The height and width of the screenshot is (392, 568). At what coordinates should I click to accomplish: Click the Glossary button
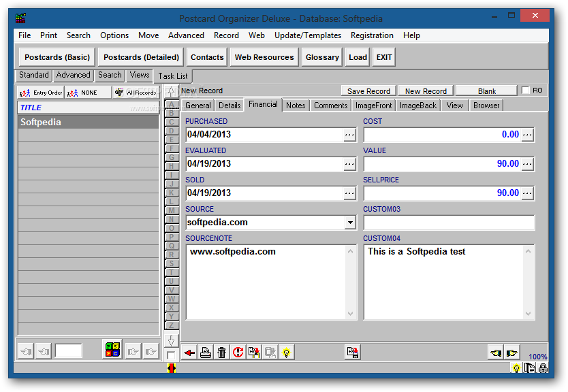[322, 57]
